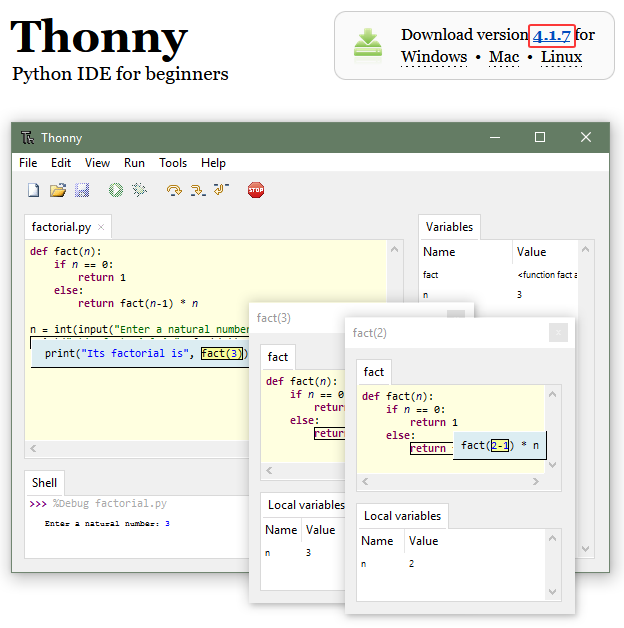The width and height of the screenshot is (624, 628).
Task: Select Local variables tab in fact(2) window
Action: pos(403,516)
